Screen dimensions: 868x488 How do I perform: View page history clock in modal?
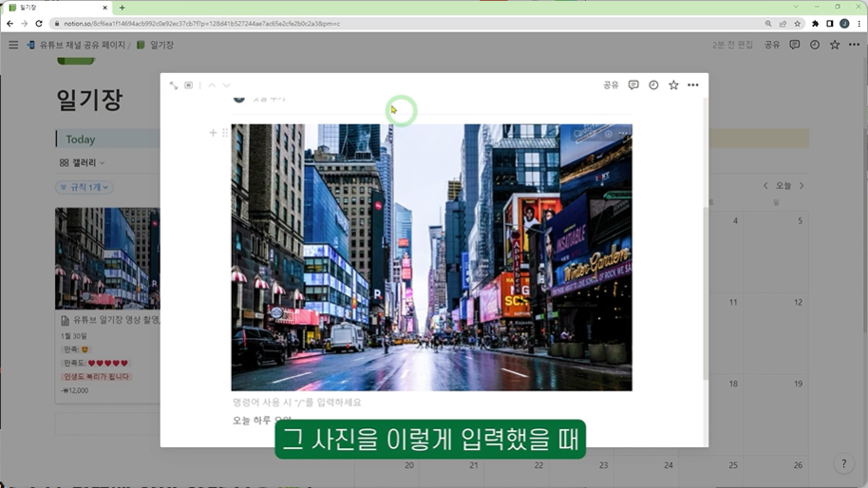[x=653, y=84]
